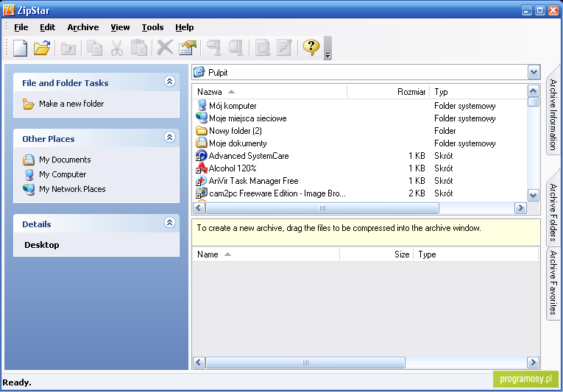
Task: Click the second vise toolbar icon
Action: [236, 48]
